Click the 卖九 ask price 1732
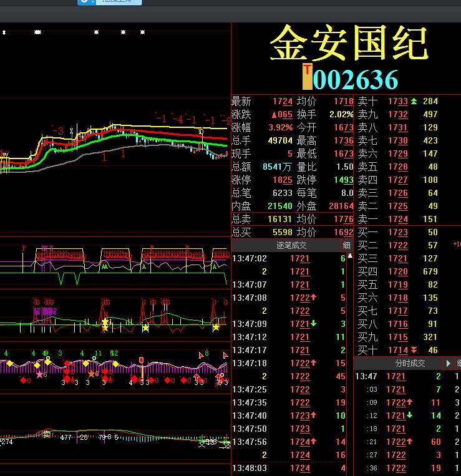Viewport: 461px width, 476px height. [x=398, y=114]
